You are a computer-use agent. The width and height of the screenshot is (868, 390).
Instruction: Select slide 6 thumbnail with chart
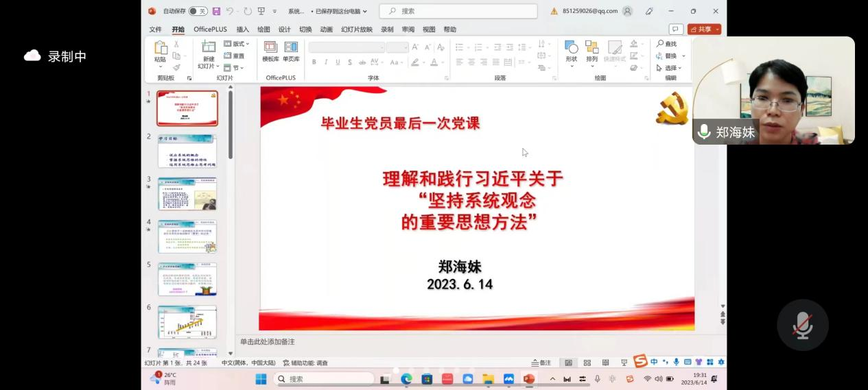(x=187, y=322)
